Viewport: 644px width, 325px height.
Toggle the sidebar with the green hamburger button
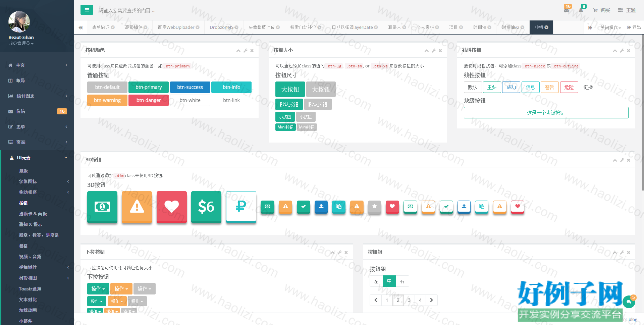[87, 10]
